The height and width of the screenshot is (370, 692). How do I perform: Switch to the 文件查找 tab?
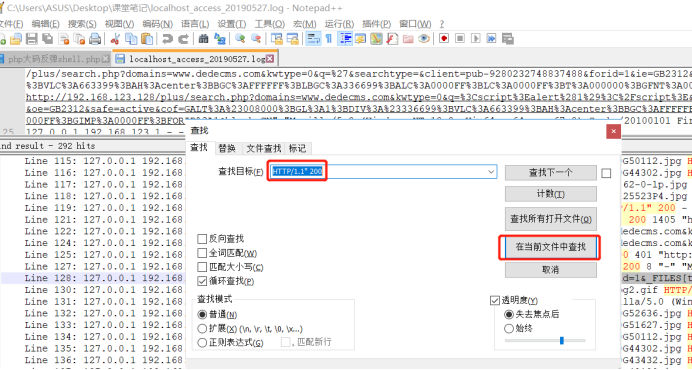[x=263, y=148]
